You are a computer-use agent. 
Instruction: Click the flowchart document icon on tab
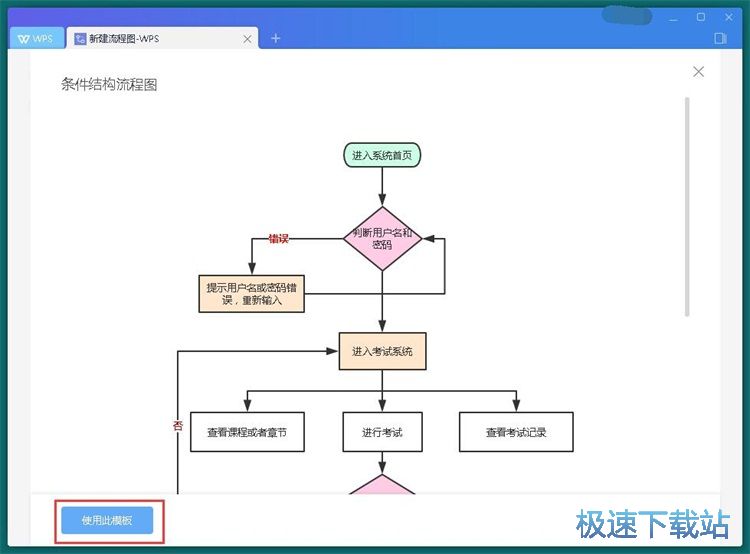(x=80, y=39)
